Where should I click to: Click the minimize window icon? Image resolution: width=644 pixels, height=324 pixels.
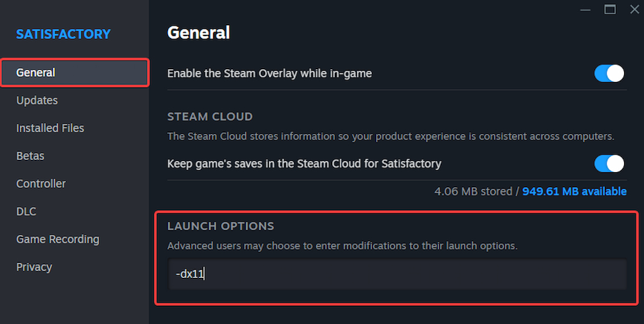tap(586, 10)
